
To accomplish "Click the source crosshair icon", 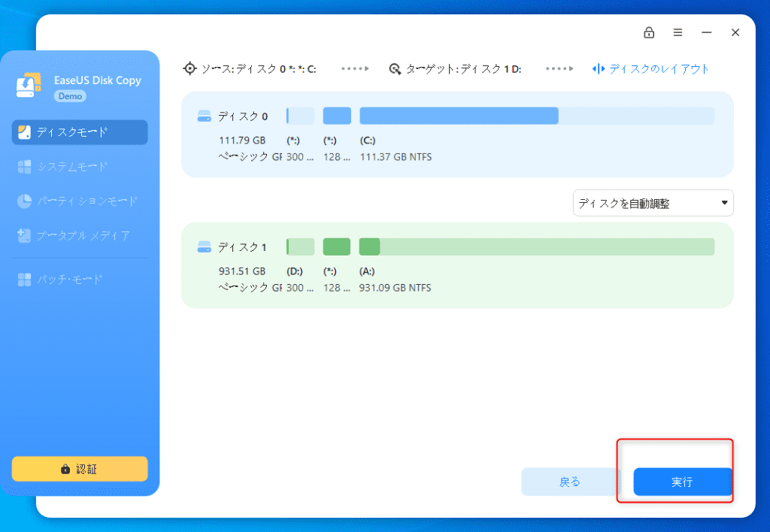I will tap(190, 68).
